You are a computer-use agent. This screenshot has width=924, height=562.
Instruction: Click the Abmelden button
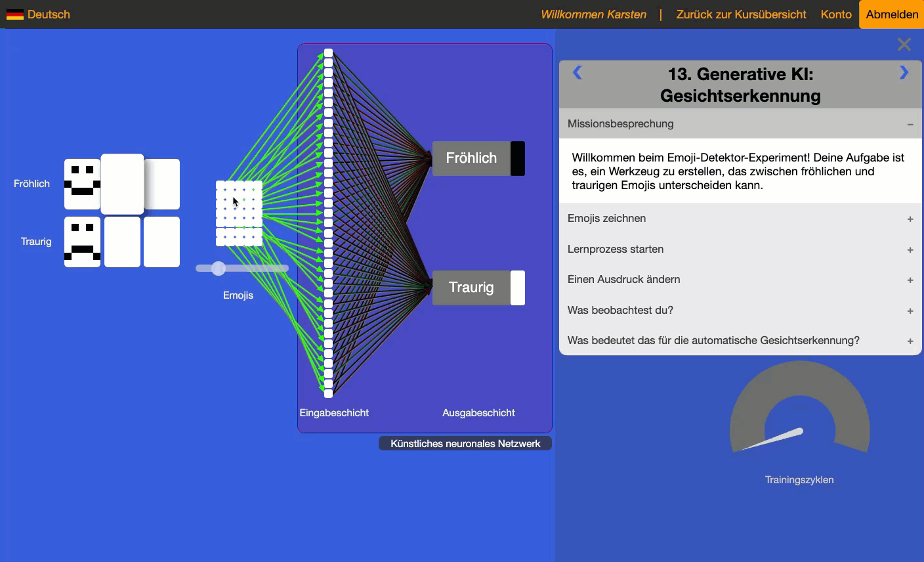(x=892, y=14)
